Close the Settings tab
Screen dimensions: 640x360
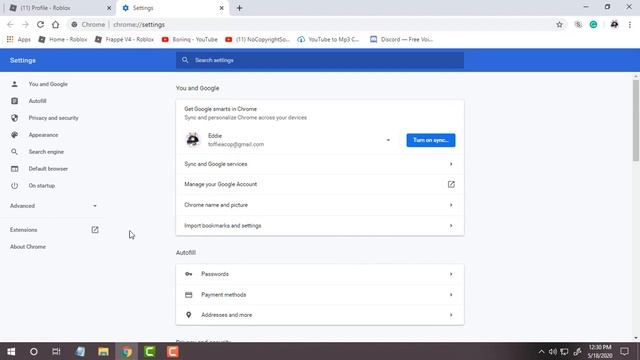(x=222, y=8)
